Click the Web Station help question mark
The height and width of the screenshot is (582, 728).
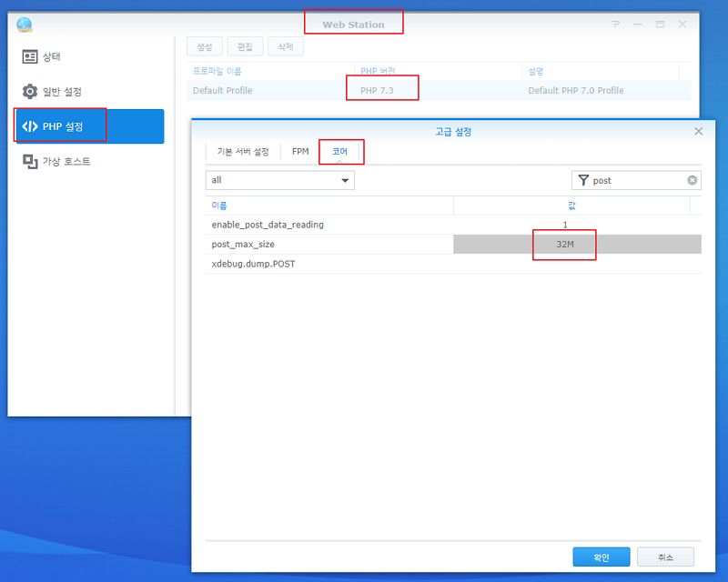(616, 25)
